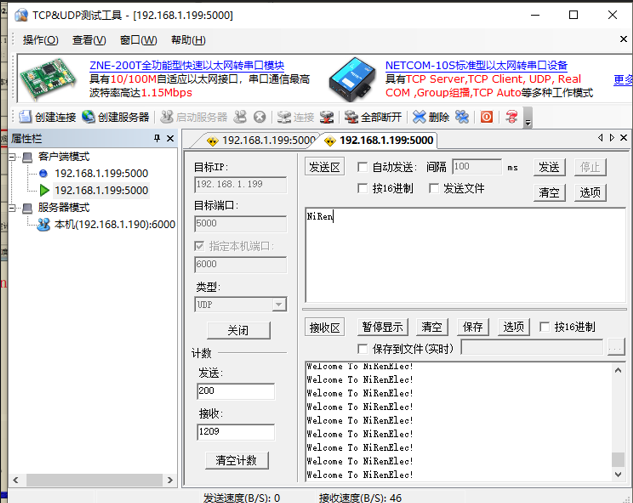Click the 接收区 button

324,327
